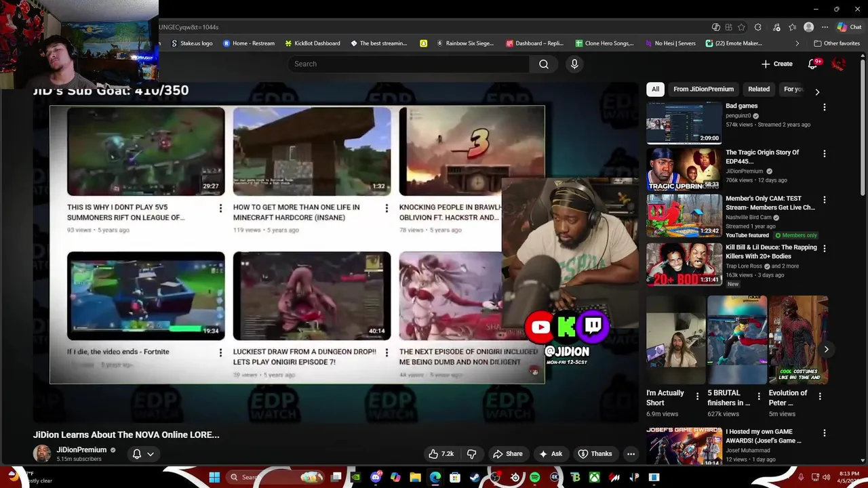
Task: Show the next Shorts arrow
Action: (826, 350)
